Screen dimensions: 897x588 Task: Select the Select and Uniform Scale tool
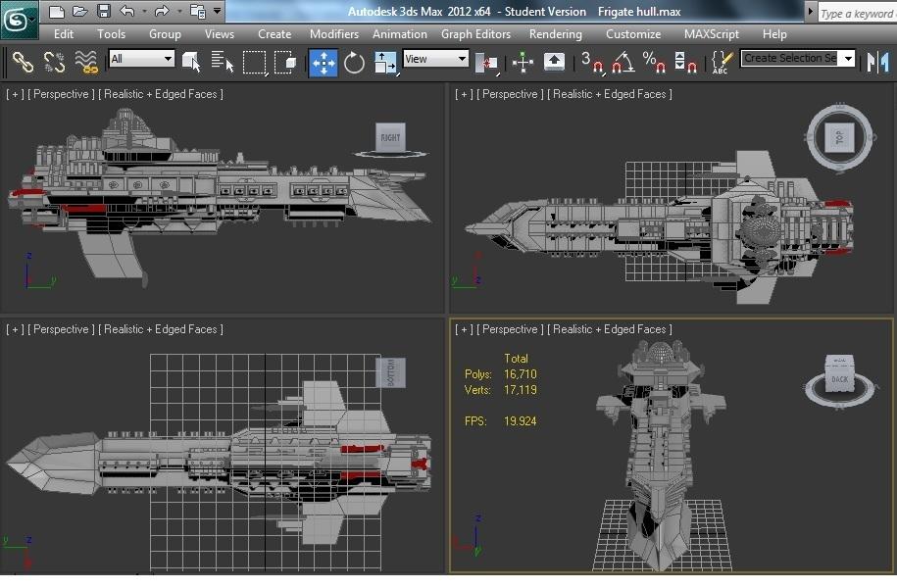385,62
